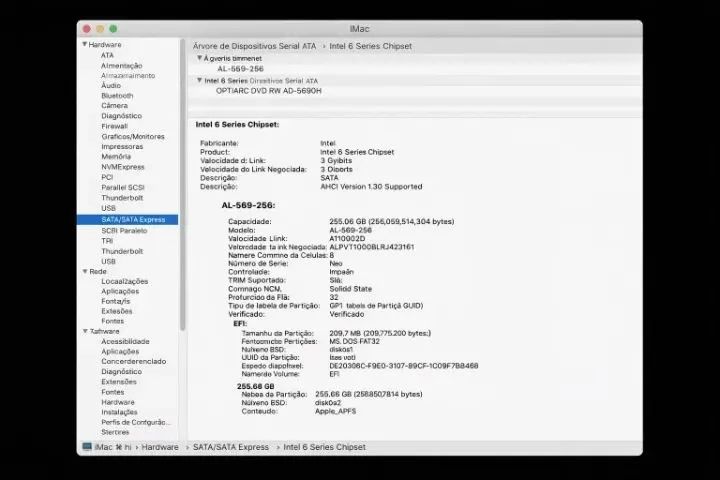Open the Impressoras entry
The image size is (720, 480).
pyautogui.click(x=122, y=147)
